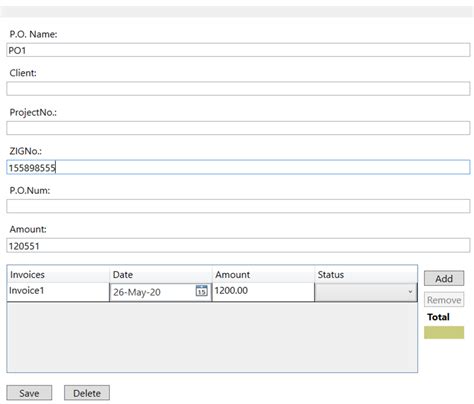Select the 1200.00 amount cell
Image resolution: width=474 pixels, height=404 pixels.
pyautogui.click(x=263, y=292)
